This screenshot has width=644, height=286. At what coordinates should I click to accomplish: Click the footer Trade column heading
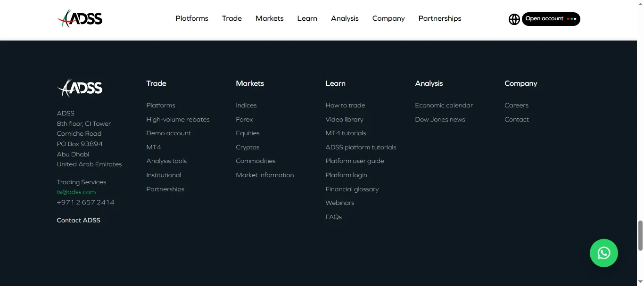point(156,83)
